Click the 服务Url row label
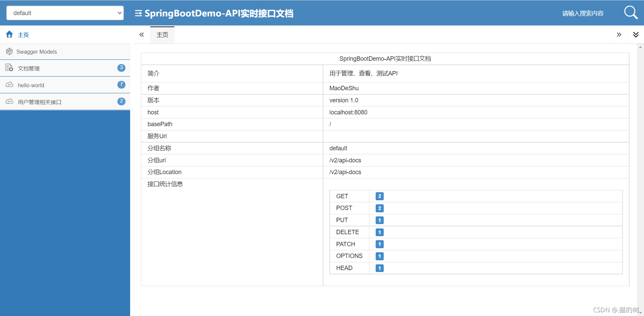 coord(157,136)
